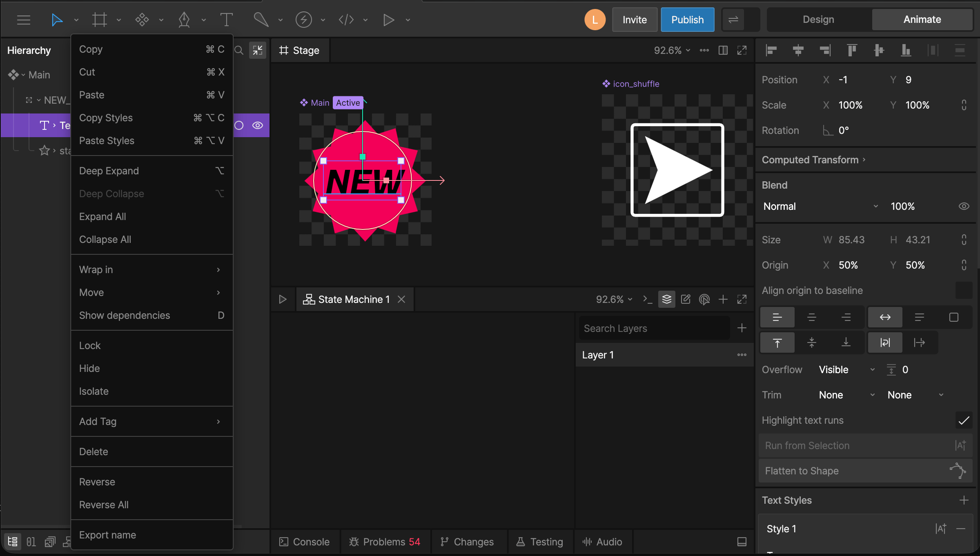Toggle Scale proportional lock
Screen dimensions: 980x556
(x=964, y=105)
